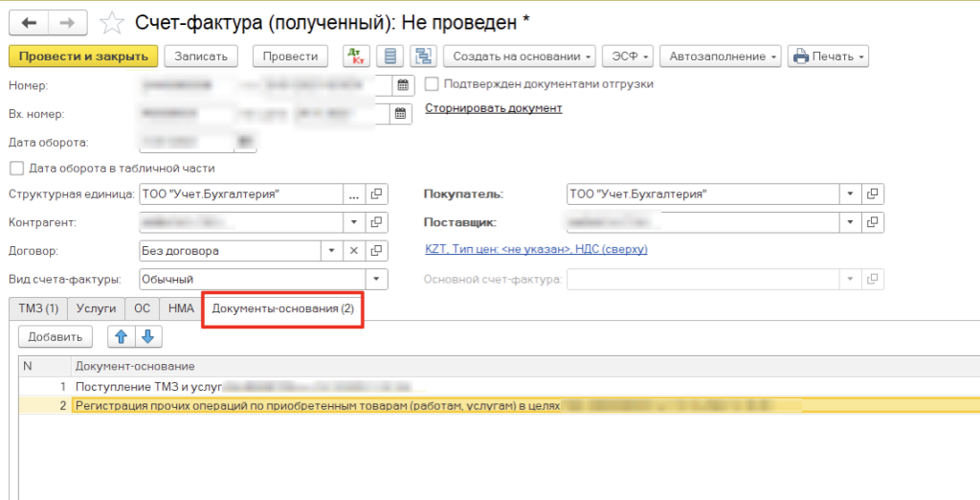
Task: Click the Сторнировать документ link
Action: tap(493, 108)
